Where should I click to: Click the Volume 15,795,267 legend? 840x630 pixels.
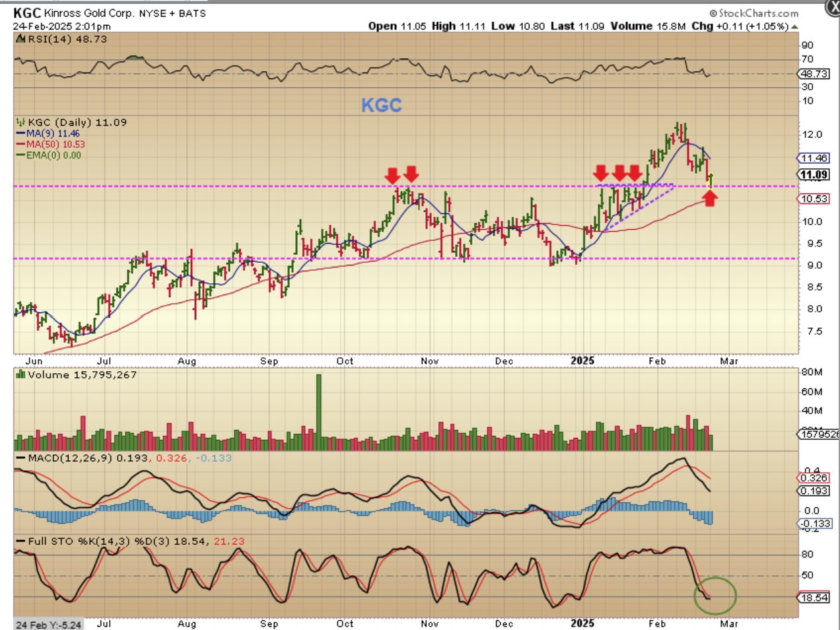82,374
